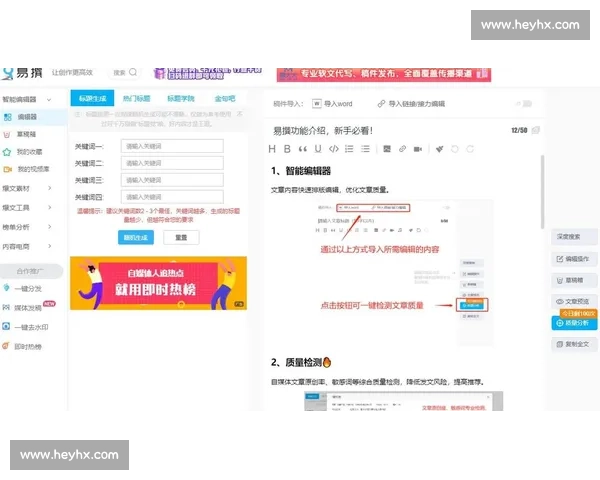Click 导入链接/接力编辑 import option

pos(411,104)
